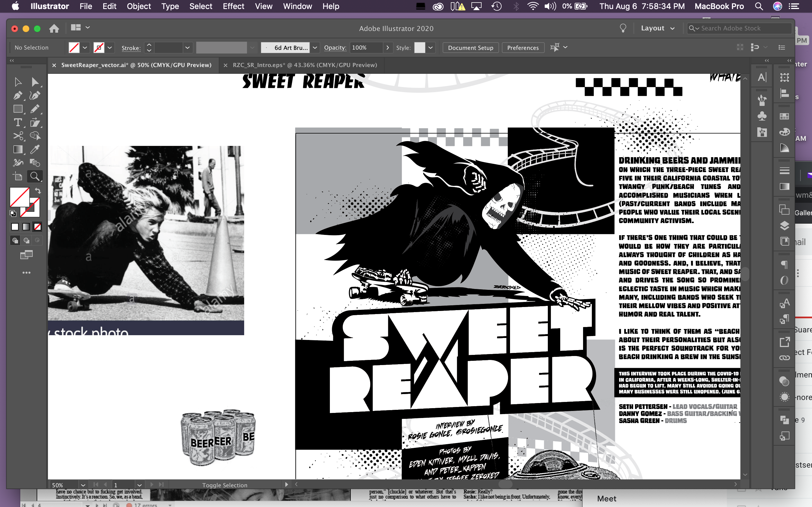Select the Pen tool

click(18, 95)
